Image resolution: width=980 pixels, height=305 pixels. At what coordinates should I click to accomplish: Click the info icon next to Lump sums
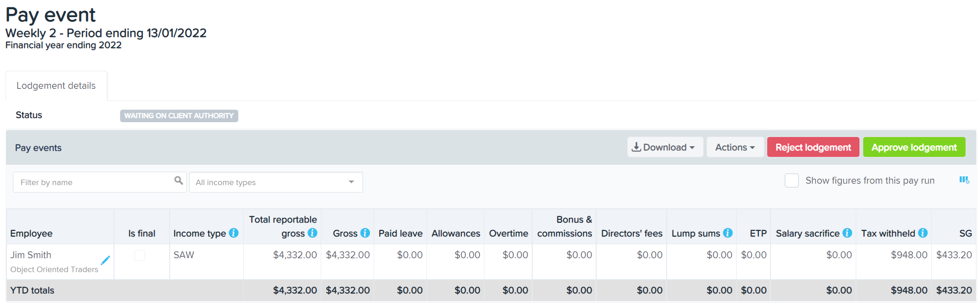pos(728,233)
